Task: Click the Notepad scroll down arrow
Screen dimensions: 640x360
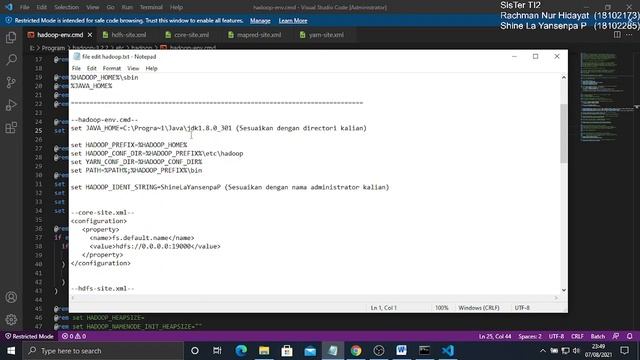Action: (564, 290)
